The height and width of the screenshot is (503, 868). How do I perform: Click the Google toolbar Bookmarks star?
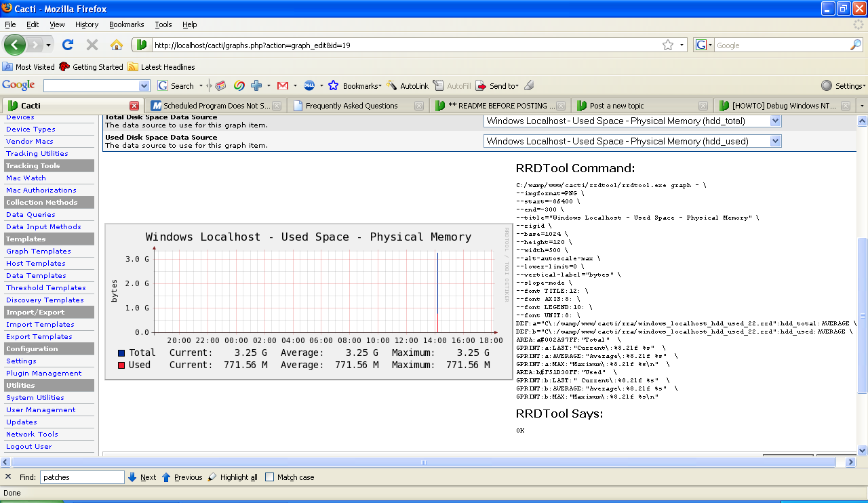[333, 85]
